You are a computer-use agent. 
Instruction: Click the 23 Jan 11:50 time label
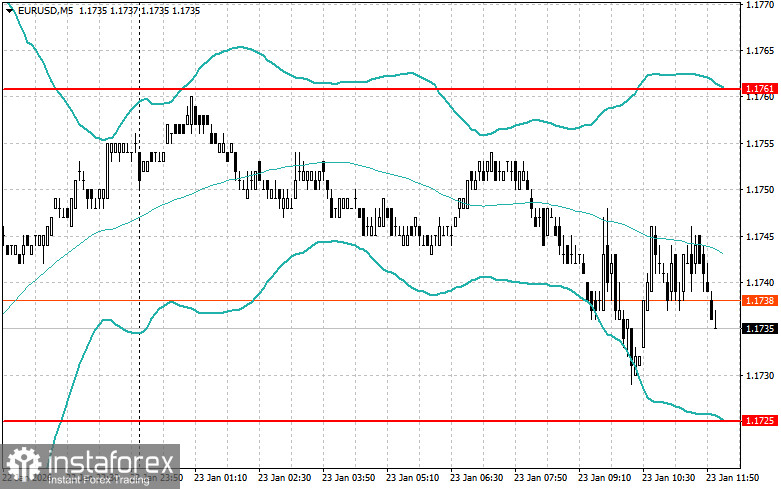click(x=733, y=478)
